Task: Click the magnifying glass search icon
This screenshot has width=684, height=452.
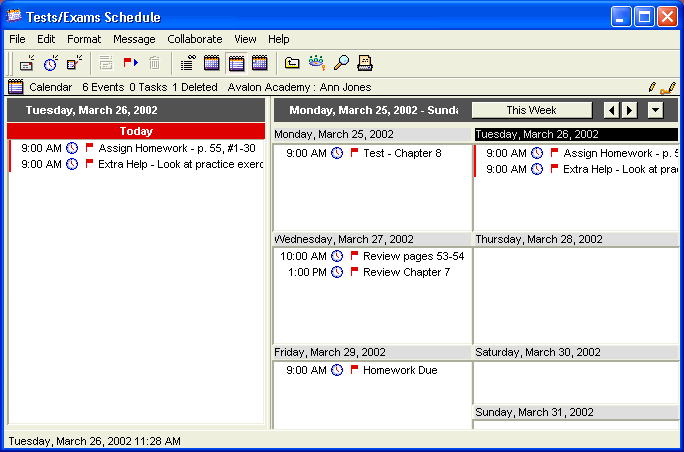Action: [x=341, y=63]
